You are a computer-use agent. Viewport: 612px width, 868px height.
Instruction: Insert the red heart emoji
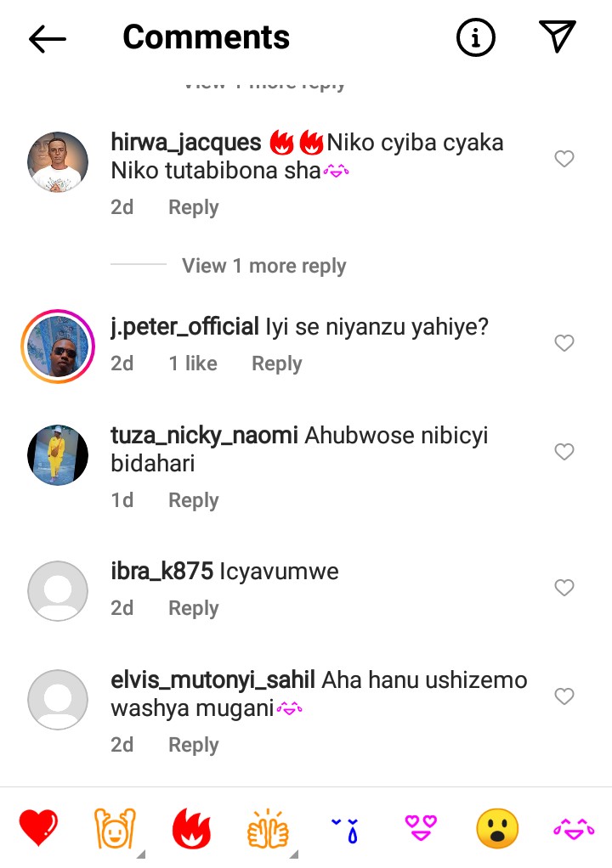pos(38,827)
